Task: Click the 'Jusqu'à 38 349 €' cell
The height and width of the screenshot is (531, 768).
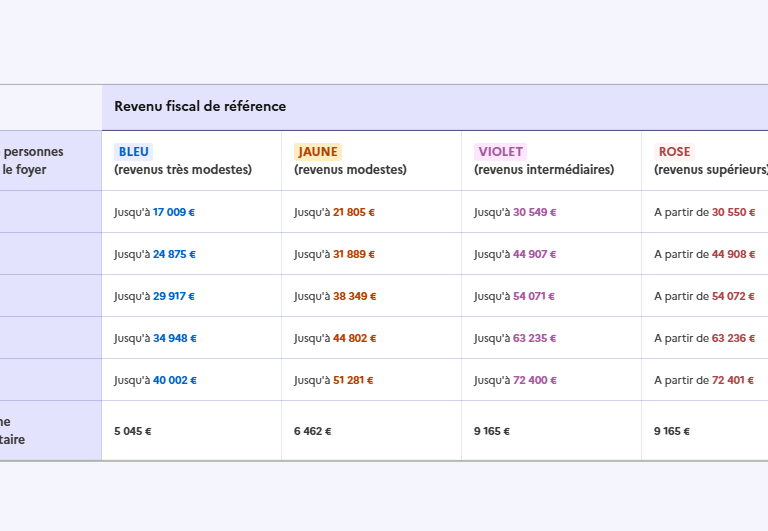Action: (x=334, y=296)
